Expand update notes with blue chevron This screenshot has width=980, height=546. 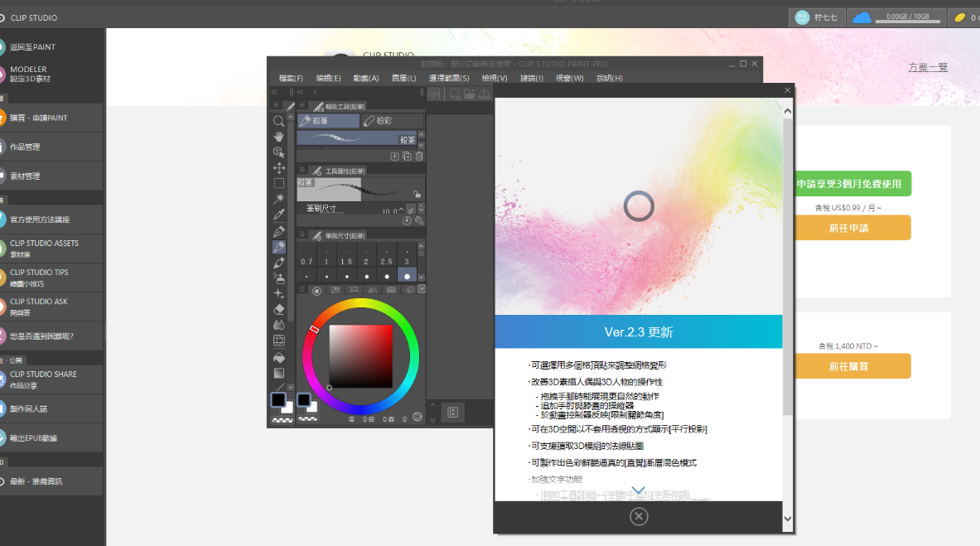click(x=638, y=491)
